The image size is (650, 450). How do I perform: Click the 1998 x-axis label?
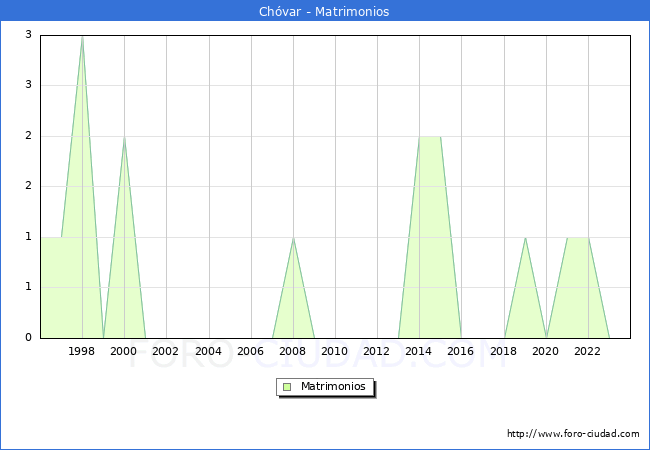81,351
